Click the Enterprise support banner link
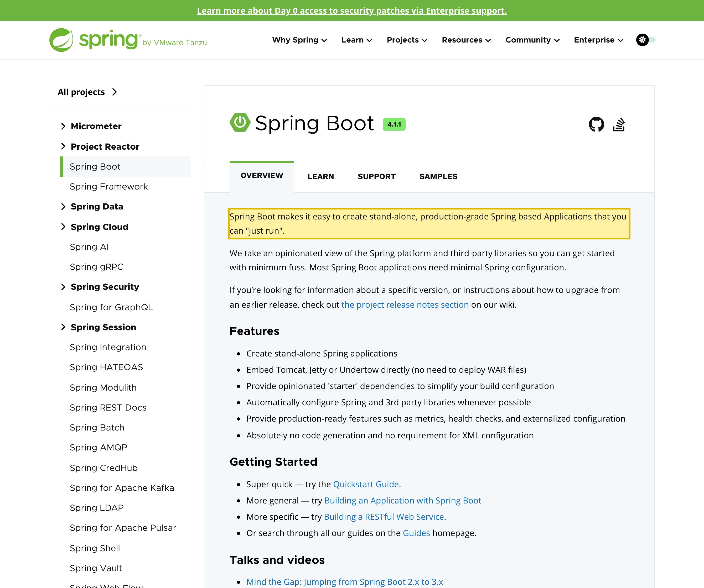 click(352, 11)
